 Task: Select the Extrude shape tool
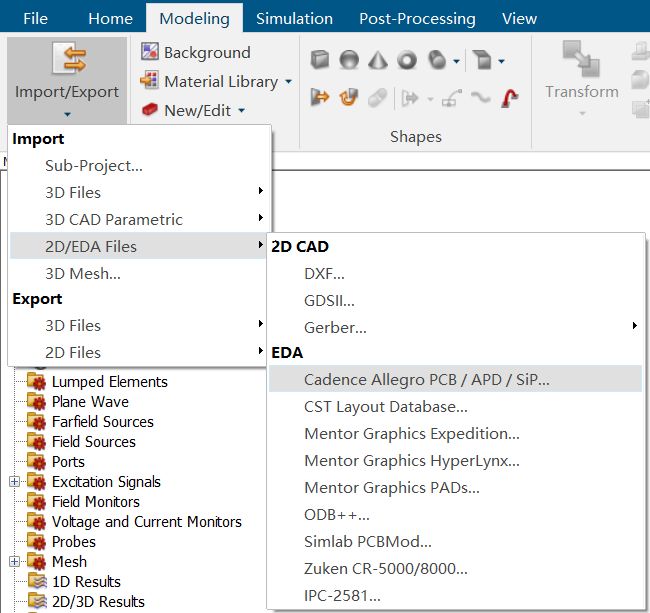[x=482, y=60]
